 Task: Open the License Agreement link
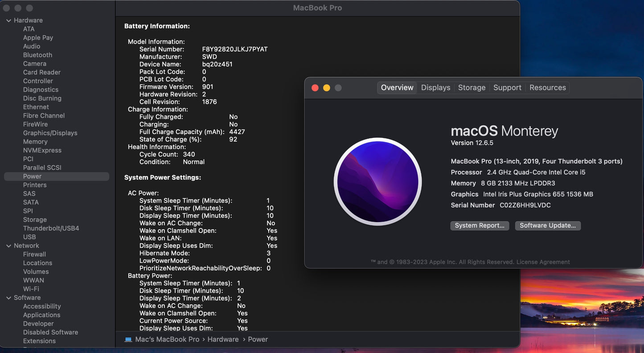[543, 262]
